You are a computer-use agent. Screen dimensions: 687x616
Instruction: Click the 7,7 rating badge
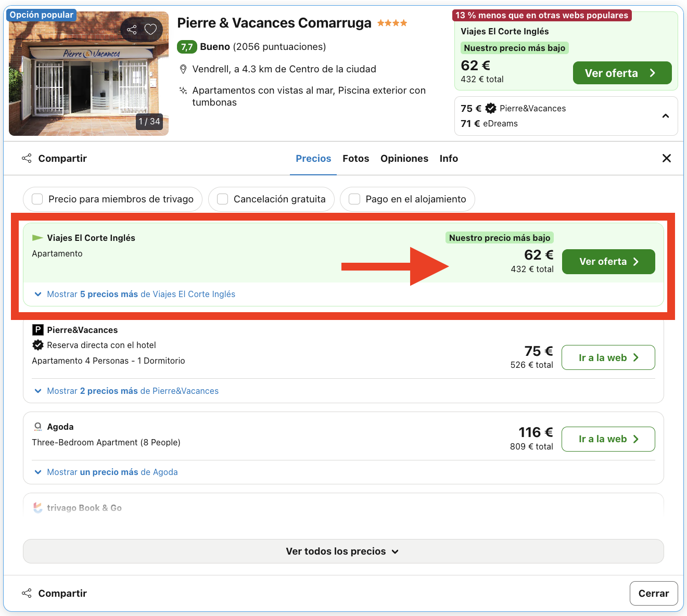pyautogui.click(x=187, y=47)
